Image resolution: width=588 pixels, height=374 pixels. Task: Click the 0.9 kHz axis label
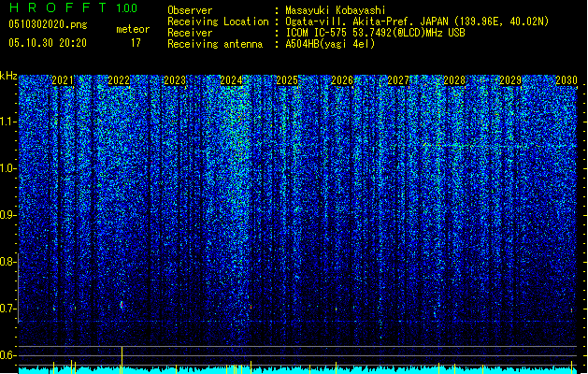pos(7,215)
